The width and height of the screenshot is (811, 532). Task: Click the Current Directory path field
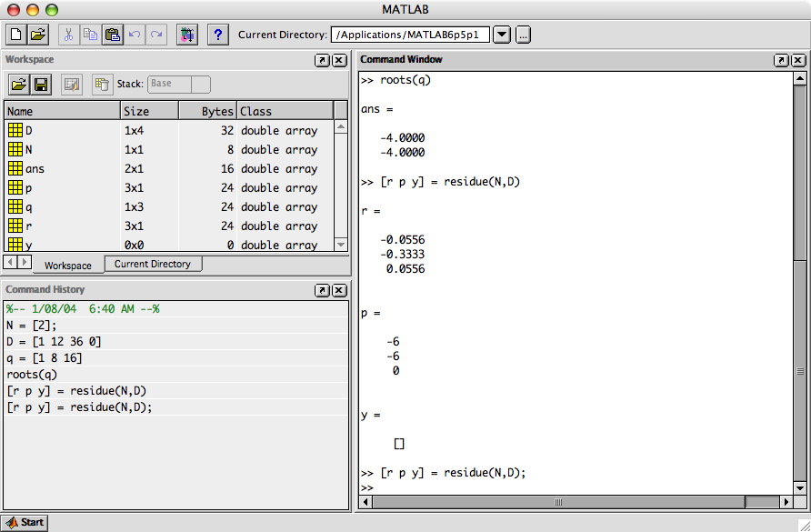click(x=410, y=35)
